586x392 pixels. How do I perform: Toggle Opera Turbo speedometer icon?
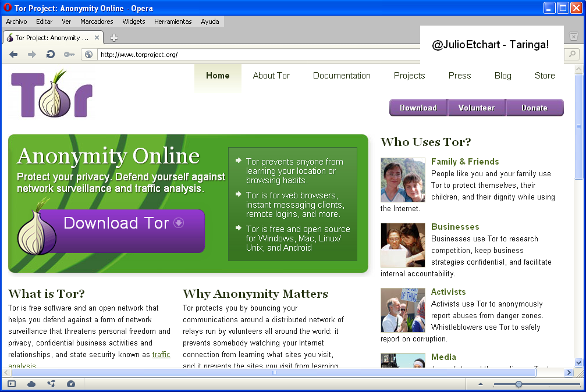pos(71,384)
